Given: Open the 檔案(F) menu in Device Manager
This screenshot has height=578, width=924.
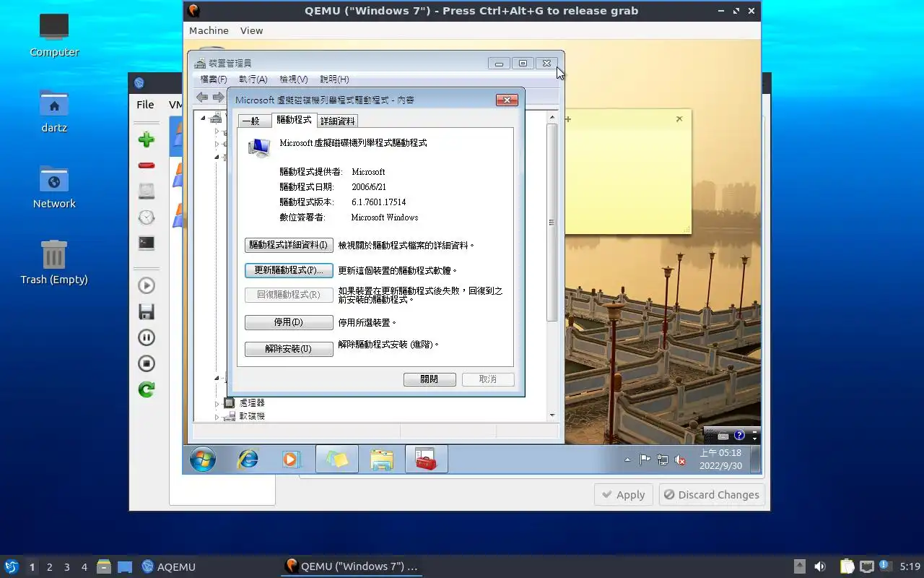Looking at the screenshot, I should [x=213, y=79].
